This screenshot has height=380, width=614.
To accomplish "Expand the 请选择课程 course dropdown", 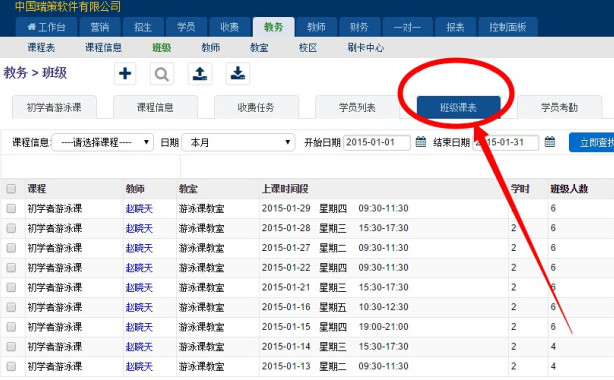I will click(103, 142).
